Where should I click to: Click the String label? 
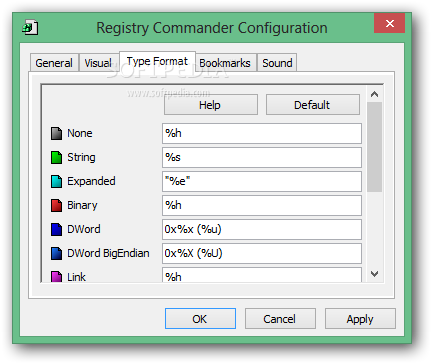[x=81, y=157]
